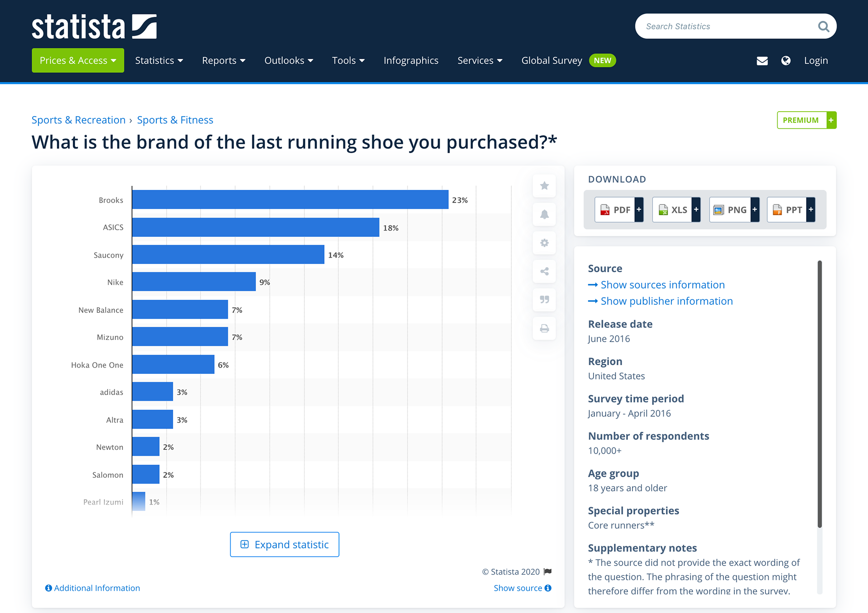868x613 pixels.
Task: Open the mail envelope icon
Action: 762,61
